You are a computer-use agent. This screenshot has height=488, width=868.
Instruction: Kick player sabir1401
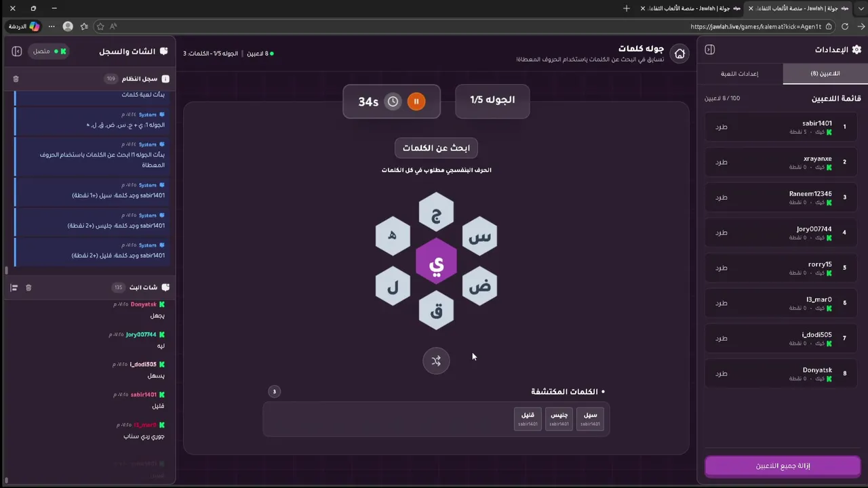click(x=722, y=127)
